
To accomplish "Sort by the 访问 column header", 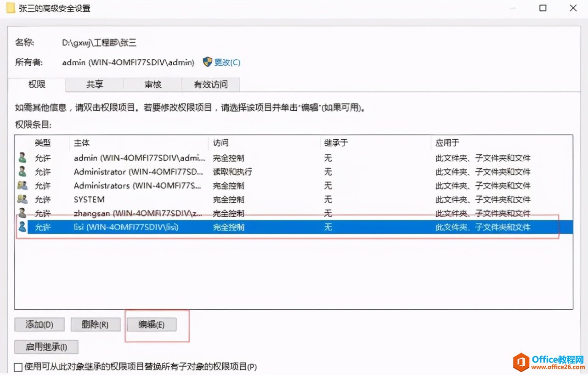I will (264, 143).
